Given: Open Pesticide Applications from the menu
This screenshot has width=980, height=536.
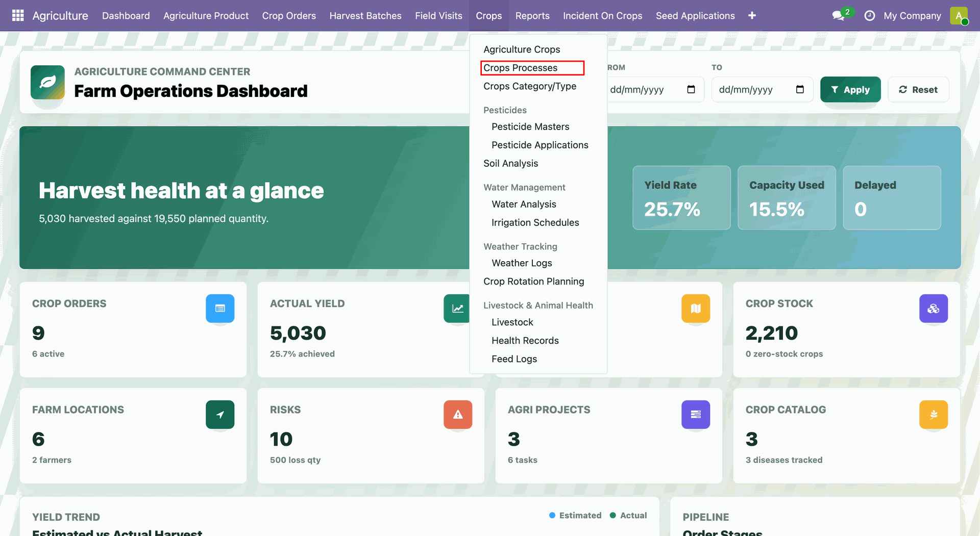Looking at the screenshot, I should coord(540,145).
